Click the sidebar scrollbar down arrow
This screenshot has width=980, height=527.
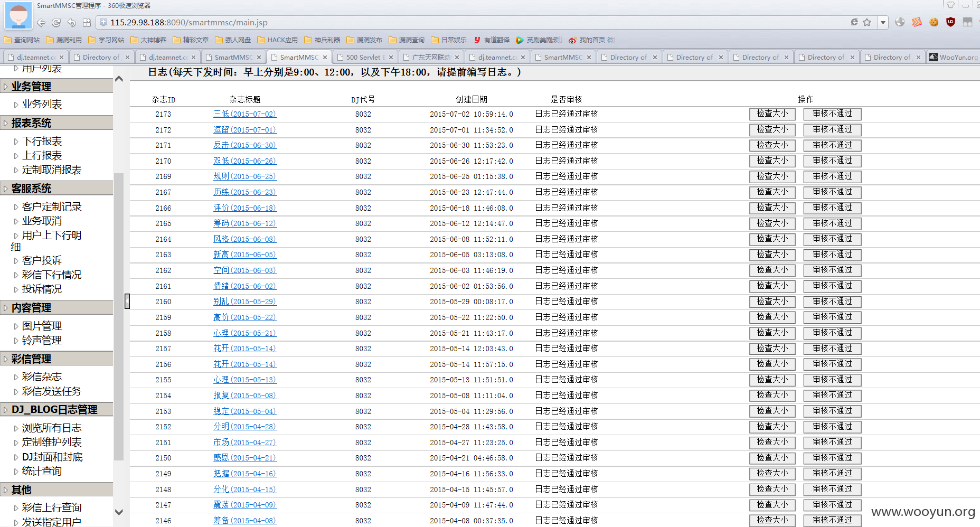(119, 512)
